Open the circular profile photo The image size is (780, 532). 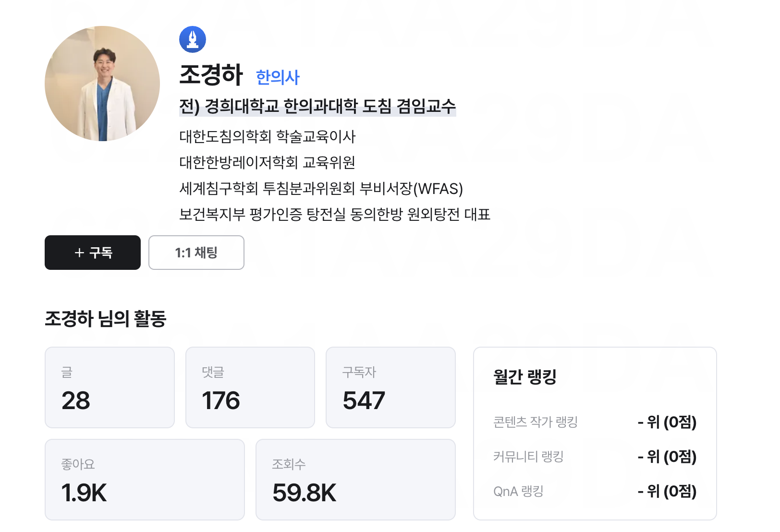coord(102,84)
